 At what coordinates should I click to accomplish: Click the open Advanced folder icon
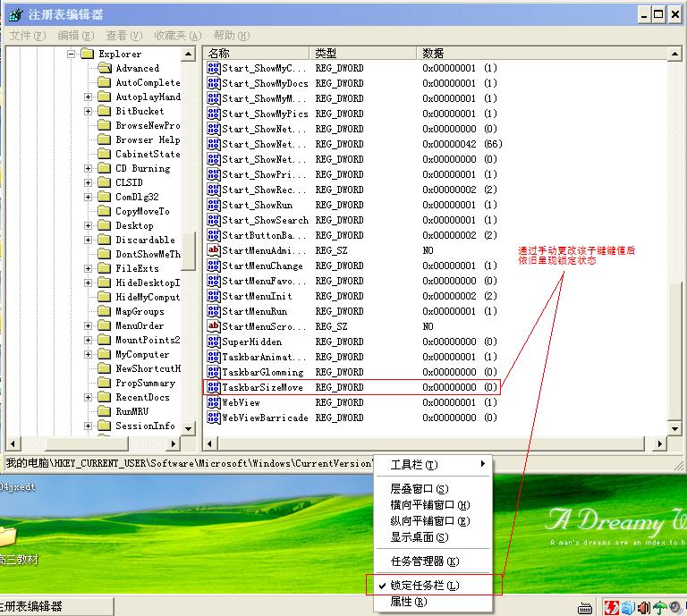point(105,68)
